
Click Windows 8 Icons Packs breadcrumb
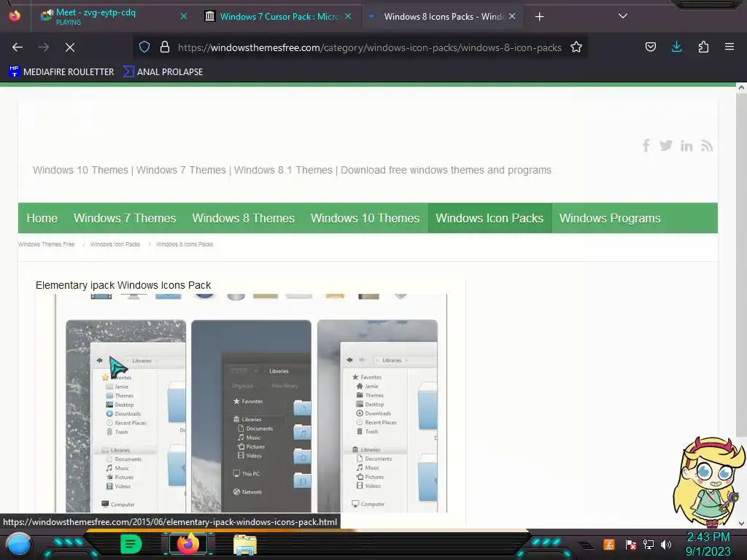click(185, 244)
